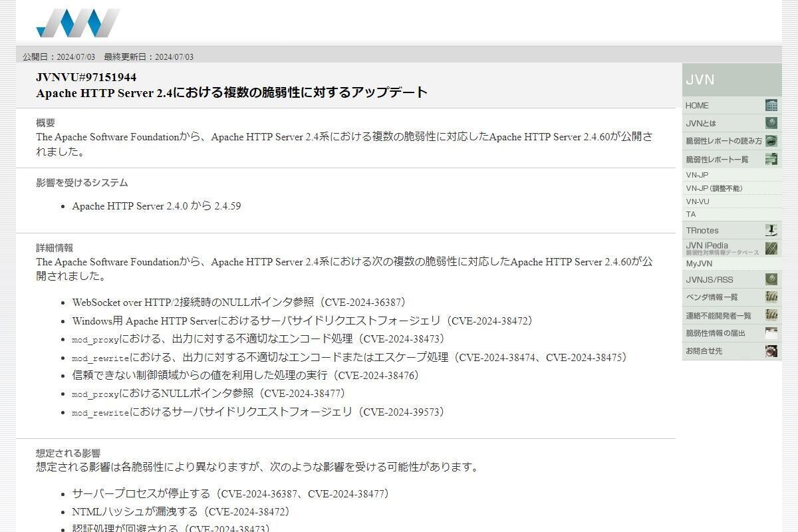Click the CVE-2024-36387 WebSocket item
The image size is (798, 532).
point(239,303)
